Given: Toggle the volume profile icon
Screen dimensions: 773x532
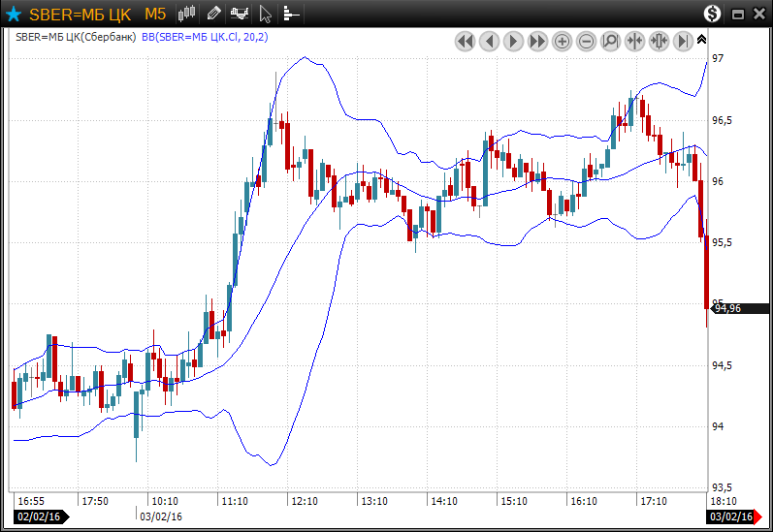Looking at the screenshot, I should [290, 14].
